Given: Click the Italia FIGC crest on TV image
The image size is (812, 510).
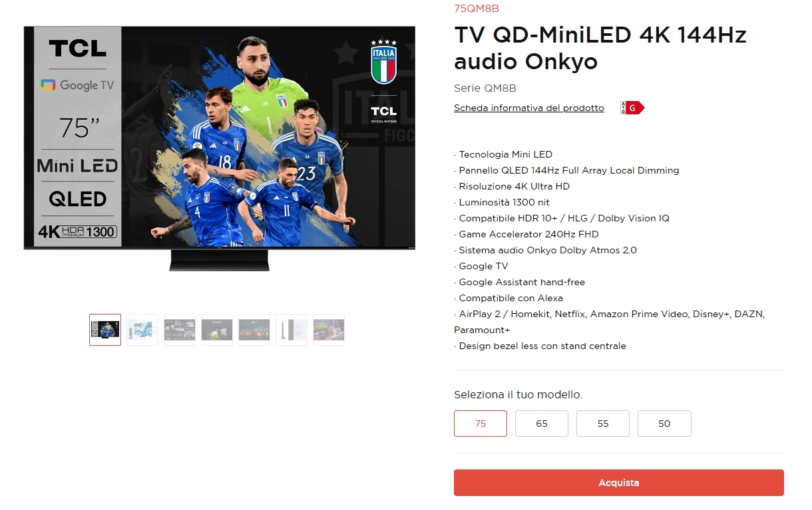Looking at the screenshot, I should [383, 61].
